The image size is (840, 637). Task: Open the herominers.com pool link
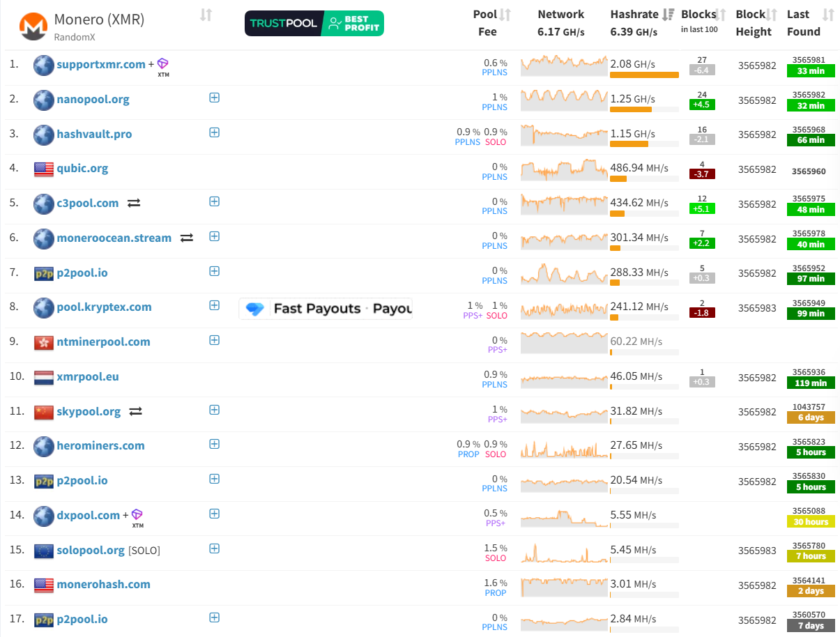(x=101, y=445)
